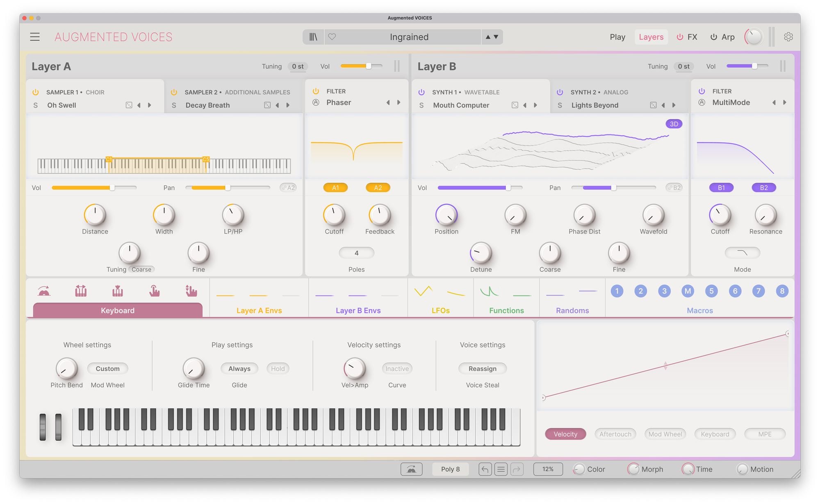The image size is (820, 504).
Task: Open the settings gear icon
Action: (788, 37)
